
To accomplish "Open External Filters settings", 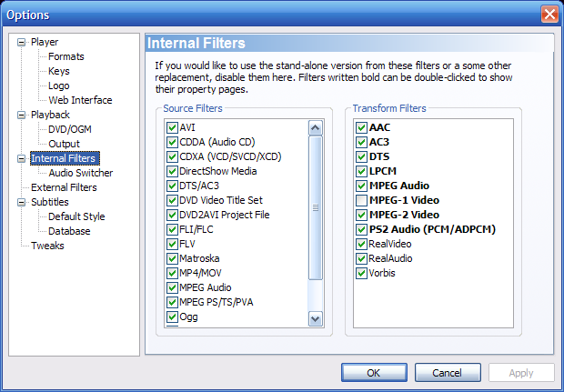I will (64, 187).
